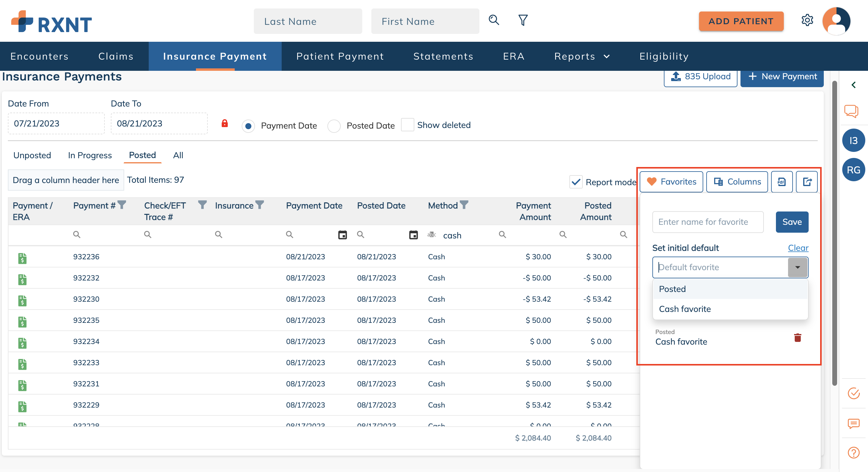Select the Posted Date radio button
The height and width of the screenshot is (472, 868).
pyautogui.click(x=333, y=126)
